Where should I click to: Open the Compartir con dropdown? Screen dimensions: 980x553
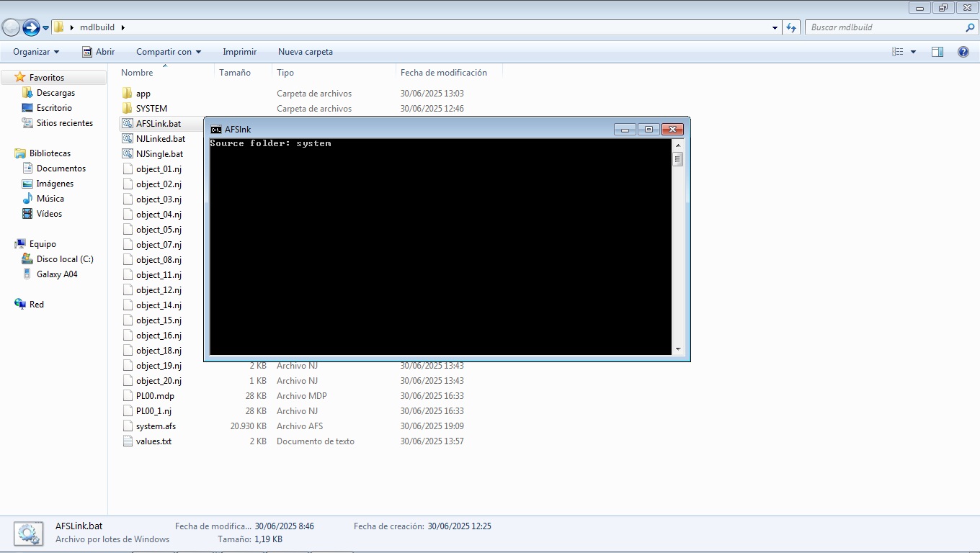169,52
